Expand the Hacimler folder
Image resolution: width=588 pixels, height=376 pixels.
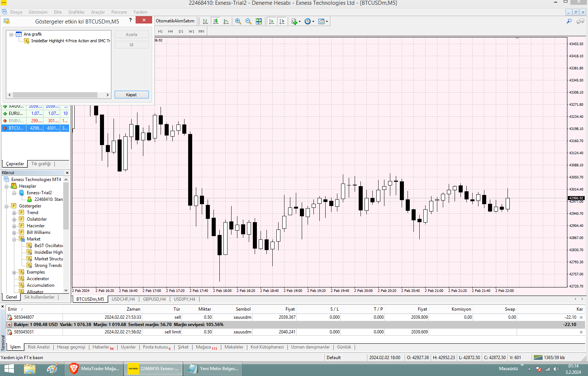[x=14, y=226]
